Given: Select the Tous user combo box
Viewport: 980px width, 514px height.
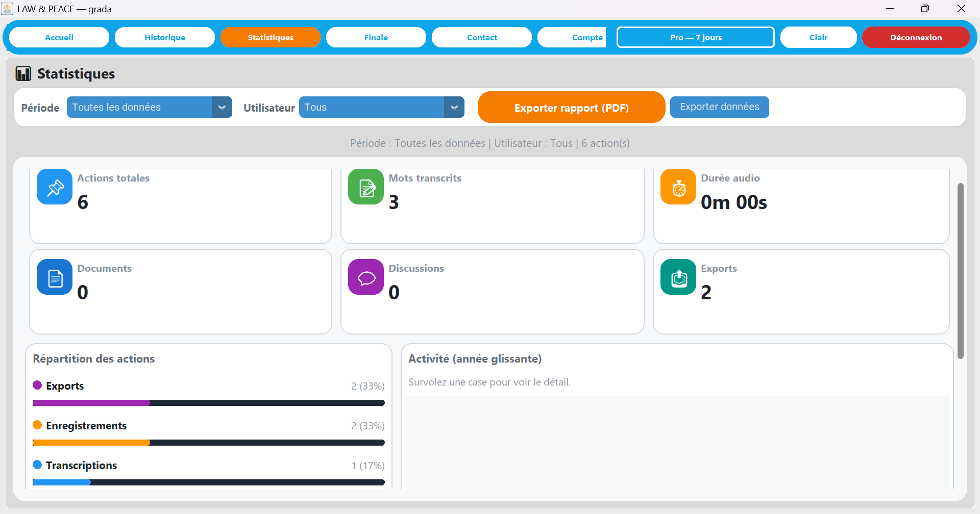Looking at the screenshot, I should point(382,107).
